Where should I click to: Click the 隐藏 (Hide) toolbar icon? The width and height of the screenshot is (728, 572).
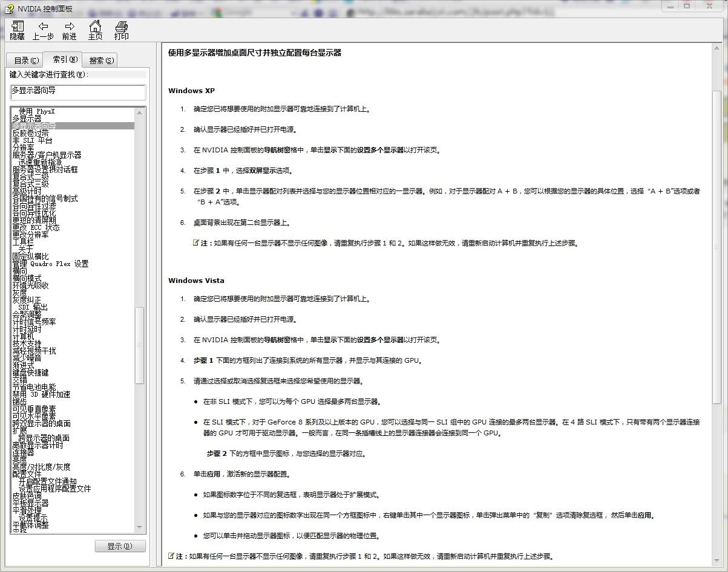pos(17,31)
